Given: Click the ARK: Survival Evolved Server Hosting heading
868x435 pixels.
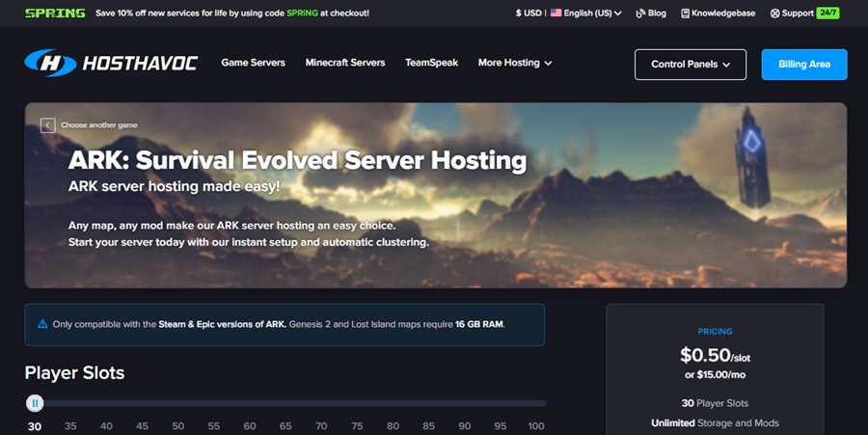Looking at the screenshot, I should [297, 160].
